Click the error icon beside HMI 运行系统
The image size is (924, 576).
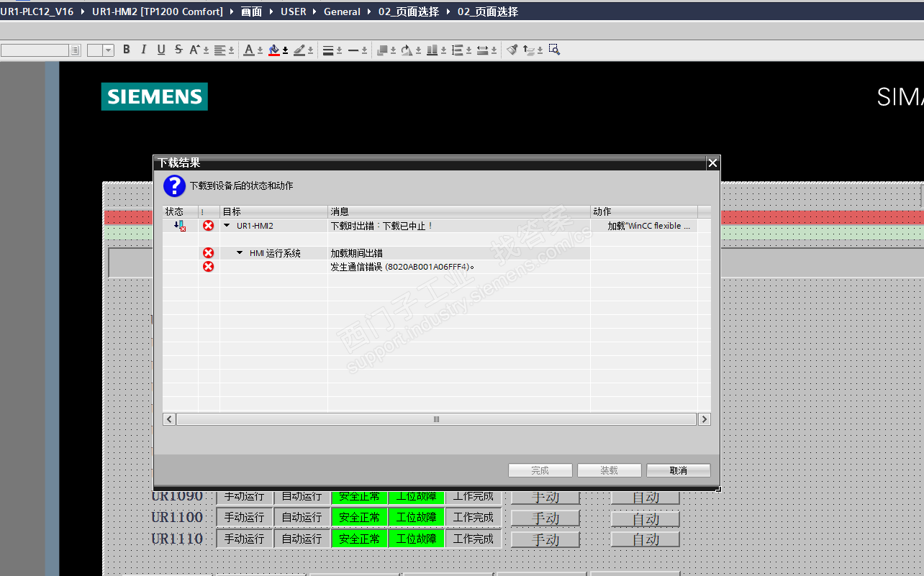209,253
